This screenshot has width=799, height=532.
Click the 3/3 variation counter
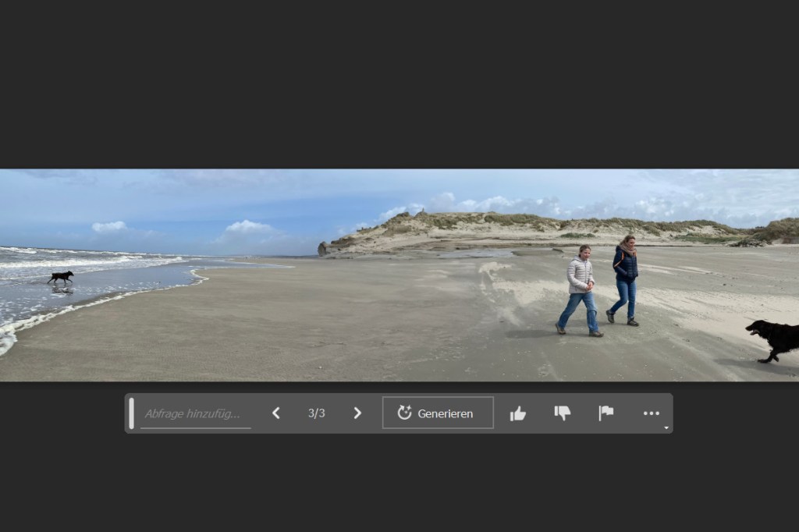pyautogui.click(x=317, y=413)
